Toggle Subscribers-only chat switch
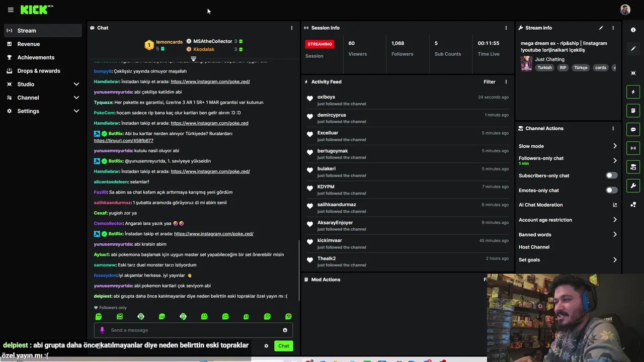644x362 pixels. point(611,175)
